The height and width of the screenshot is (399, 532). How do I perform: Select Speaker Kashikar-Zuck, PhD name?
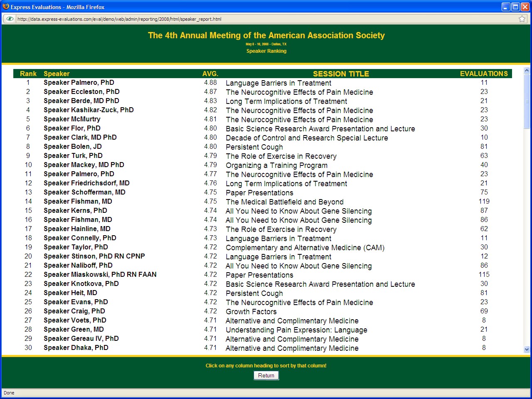tap(89, 110)
